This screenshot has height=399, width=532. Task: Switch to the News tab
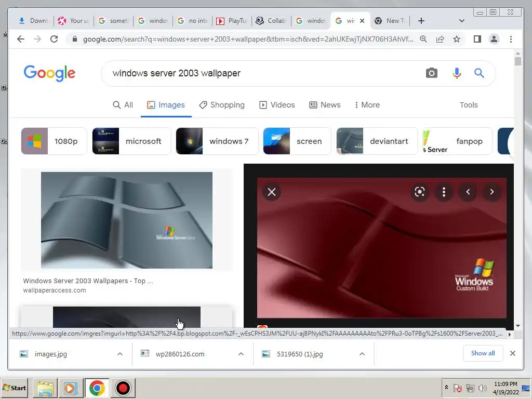pos(325,105)
